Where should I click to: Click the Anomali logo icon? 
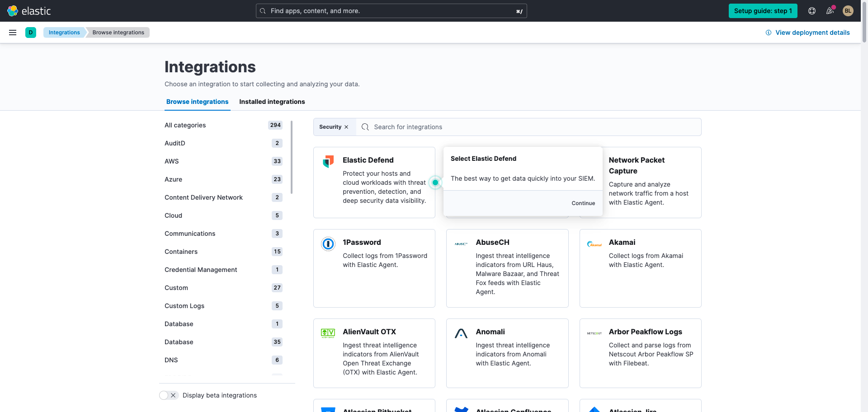click(461, 333)
